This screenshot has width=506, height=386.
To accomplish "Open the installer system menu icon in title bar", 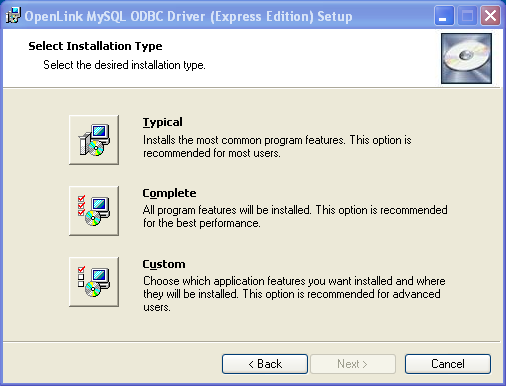I will [13, 15].
